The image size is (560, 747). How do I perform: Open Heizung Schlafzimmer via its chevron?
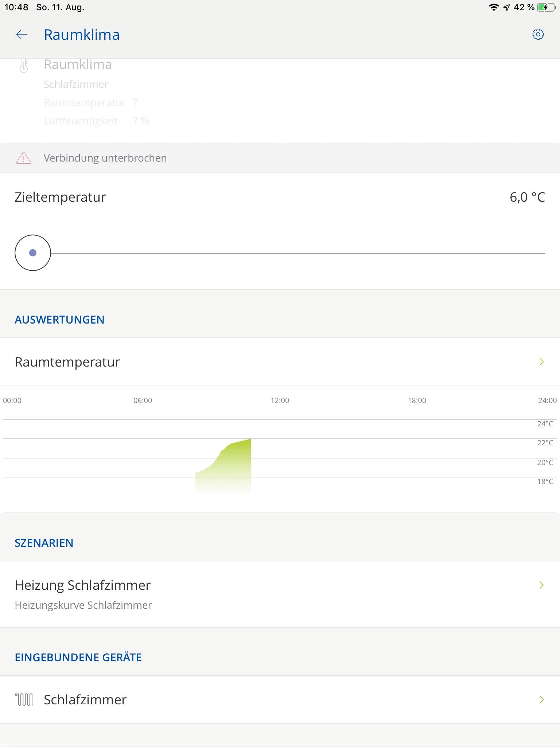541,585
